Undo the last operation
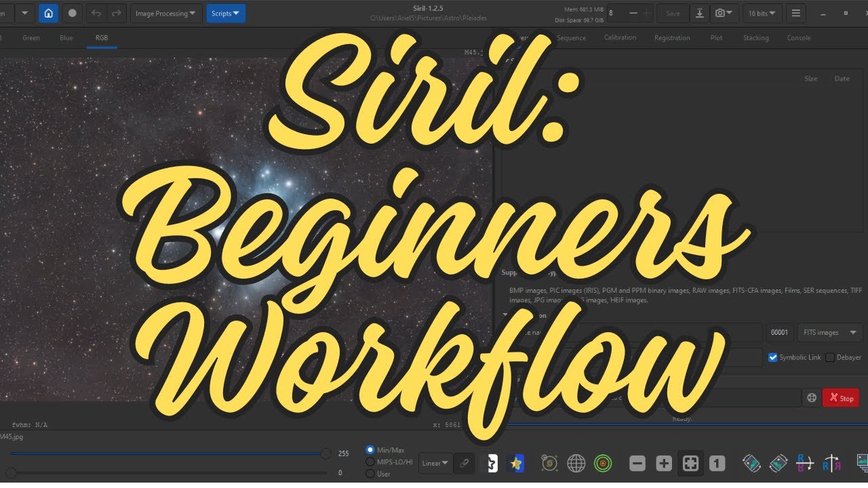 coord(96,13)
